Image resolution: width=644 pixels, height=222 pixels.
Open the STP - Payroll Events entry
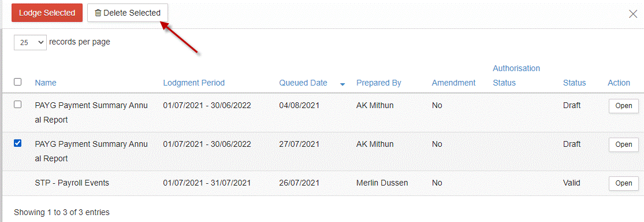point(623,183)
